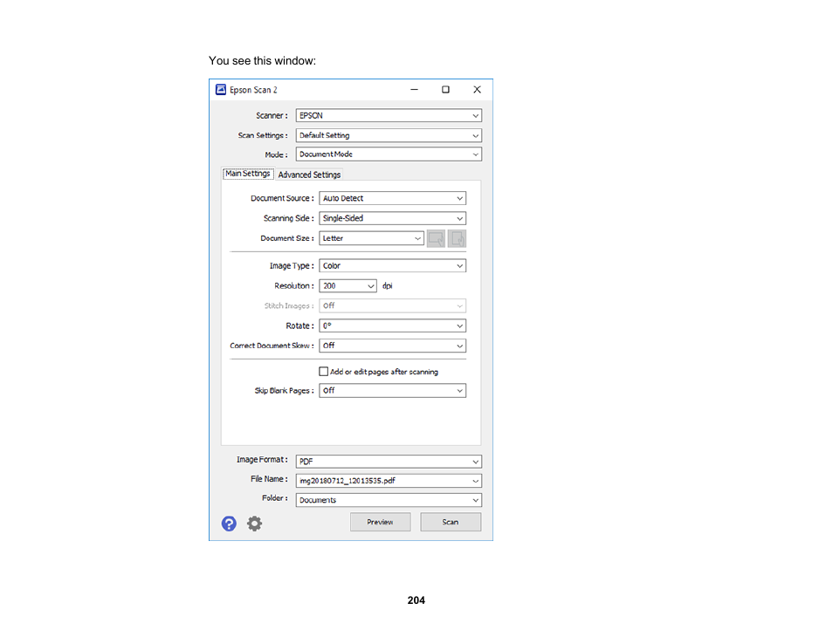The width and height of the screenshot is (833, 644).
Task: Click the Preview button
Action: tap(381, 522)
